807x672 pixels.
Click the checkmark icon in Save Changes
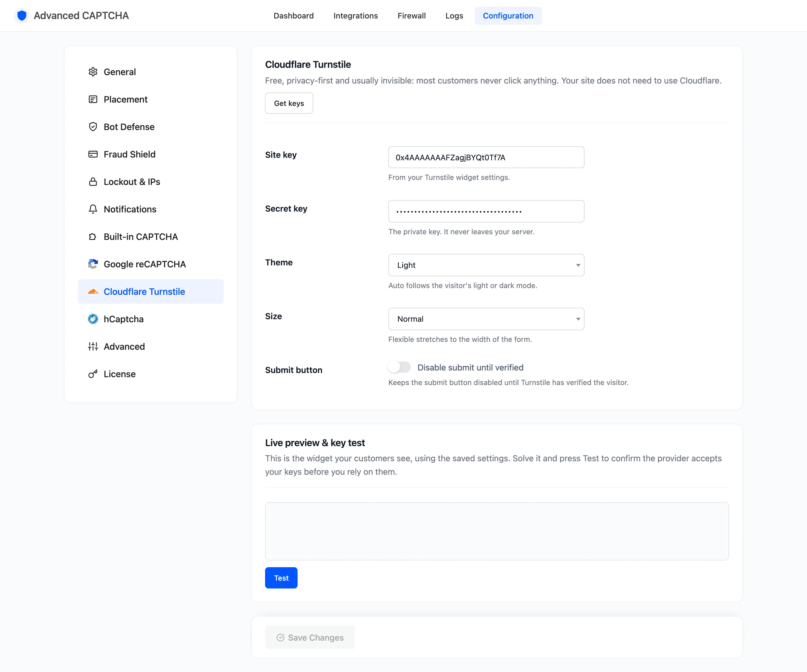point(280,638)
